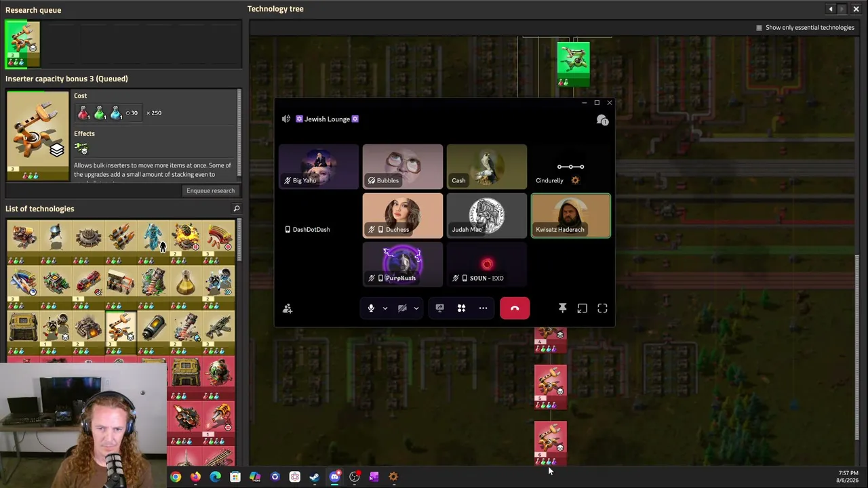Screen dimensions: 868x488
Task: Open the queued research slot in Research queue
Action: (22, 45)
